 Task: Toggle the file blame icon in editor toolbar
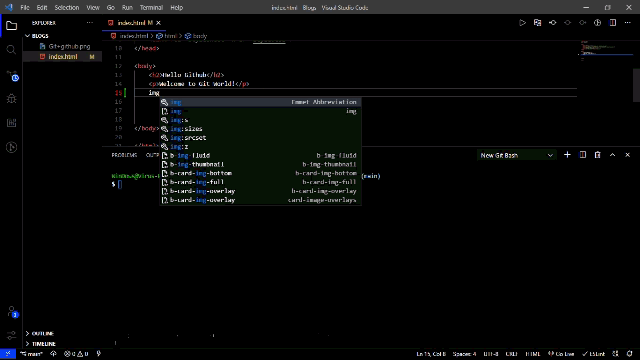tap(597, 23)
